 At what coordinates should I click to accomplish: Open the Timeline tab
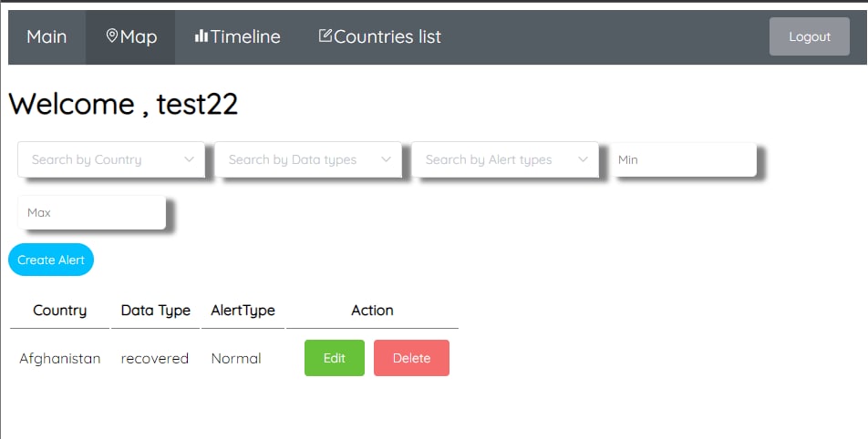(237, 37)
